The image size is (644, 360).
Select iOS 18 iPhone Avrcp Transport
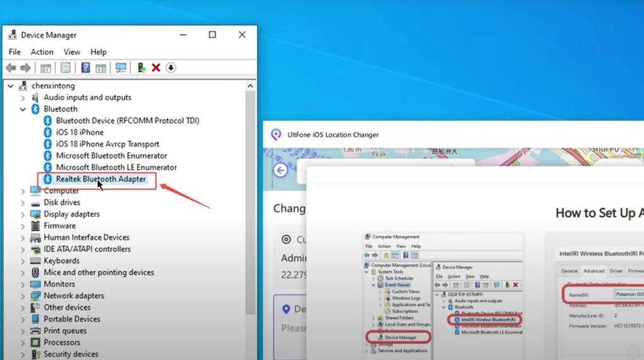[107, 144]
